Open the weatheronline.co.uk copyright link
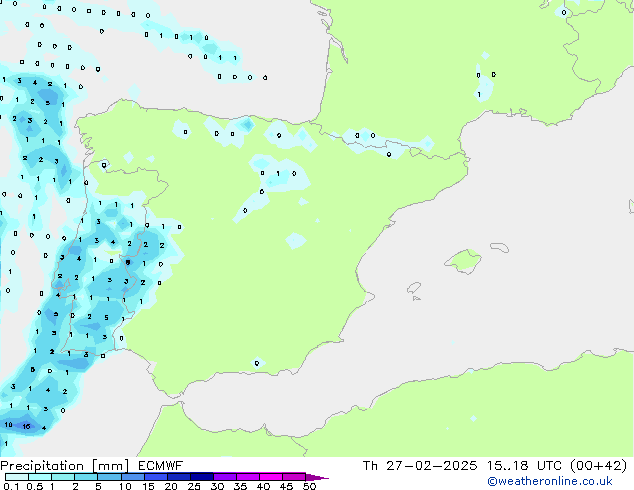The image size is (634, 490). [549, 481]
